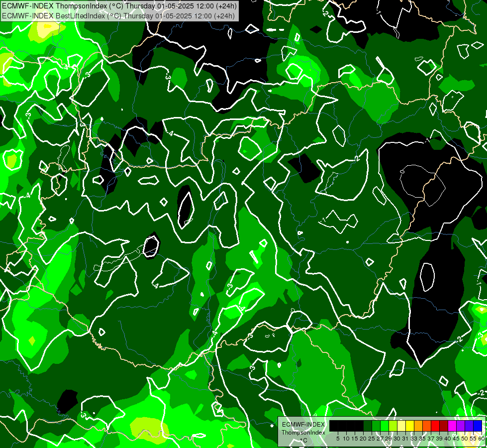Click the legend tick label 15
487x448 pixels.
pyautogui.click(x=355, y=439)
